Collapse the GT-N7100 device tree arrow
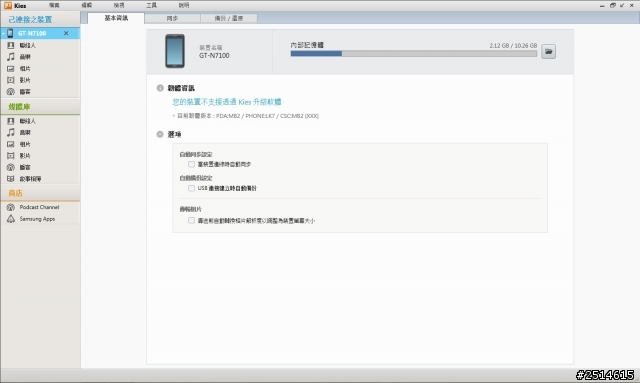The width and height of the screenshot is (640, 383). [x=3, y=33]
